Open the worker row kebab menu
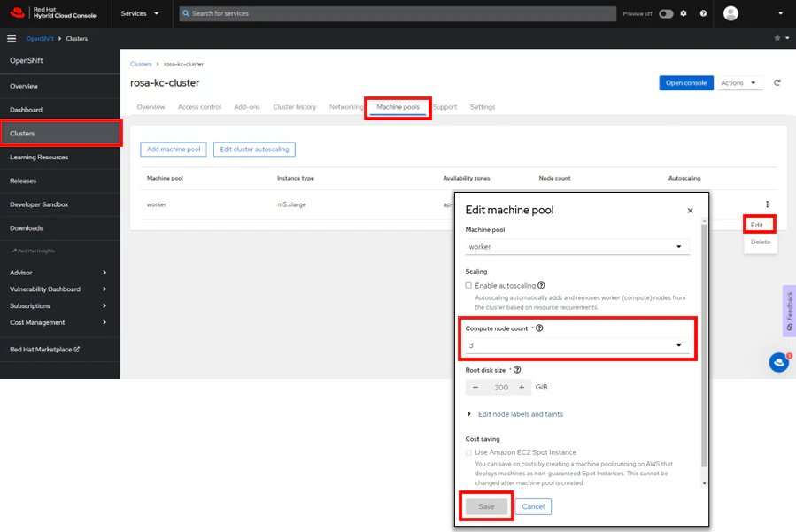Screen dimensions: 796x532 (x=767, y=204)
